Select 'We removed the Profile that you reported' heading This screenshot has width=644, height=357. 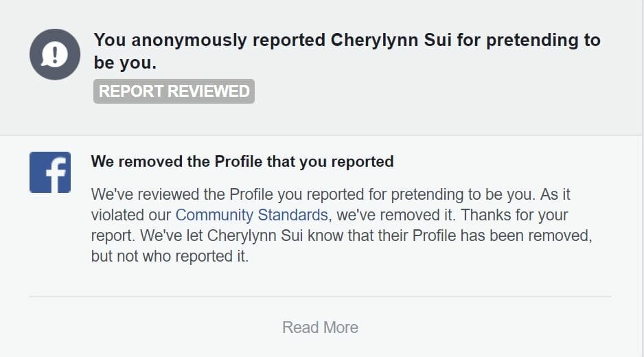point(242,161)
